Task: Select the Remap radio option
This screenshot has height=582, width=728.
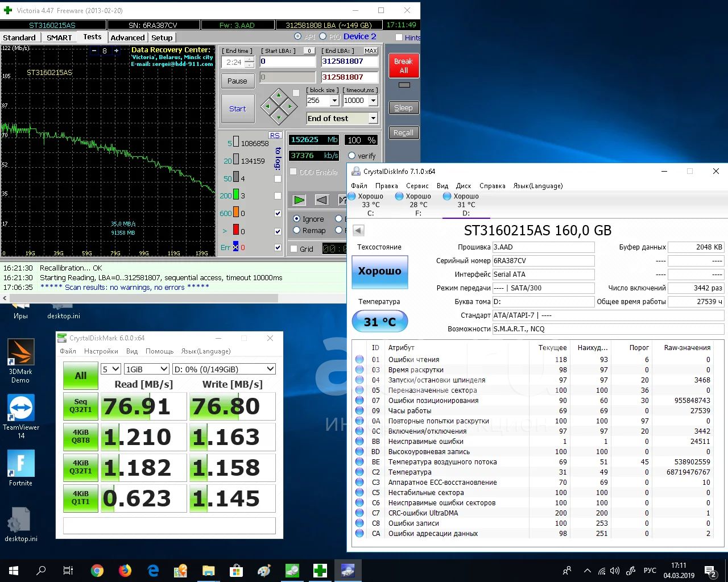Action: (x=296, y=230)
